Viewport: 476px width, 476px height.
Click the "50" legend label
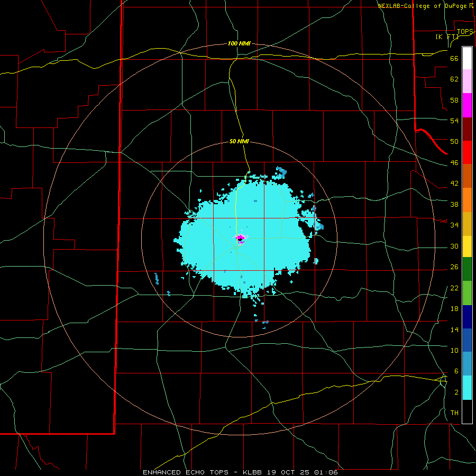pos(454,142)
